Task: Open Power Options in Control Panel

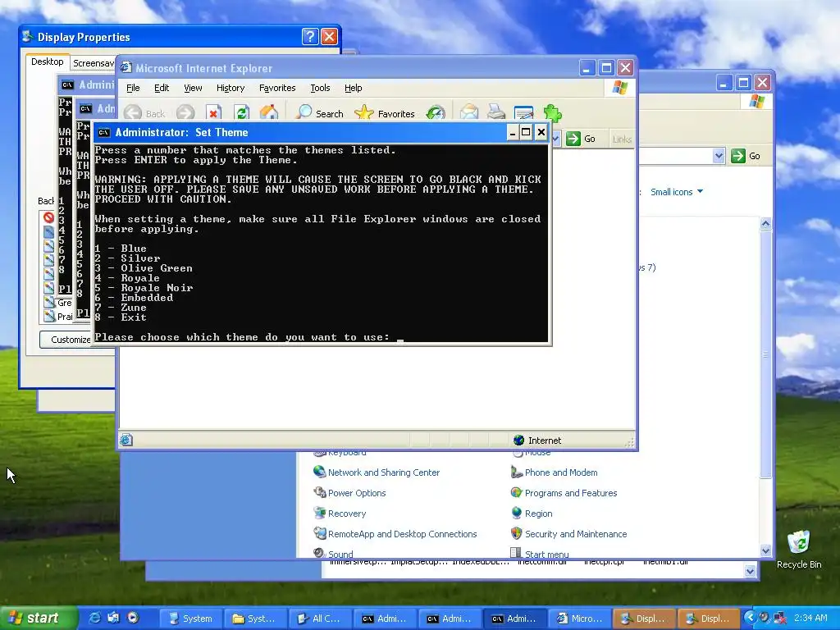Action: tap(357, 493)
